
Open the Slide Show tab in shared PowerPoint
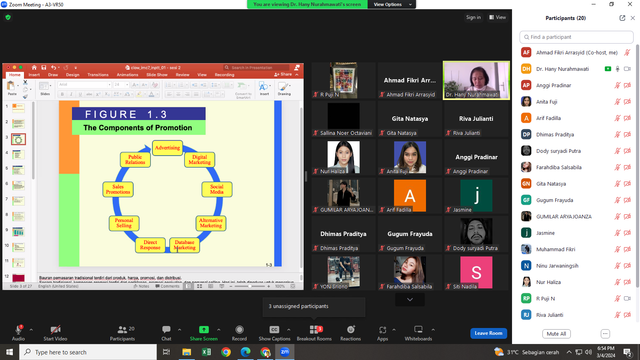(x=157, y=75)
